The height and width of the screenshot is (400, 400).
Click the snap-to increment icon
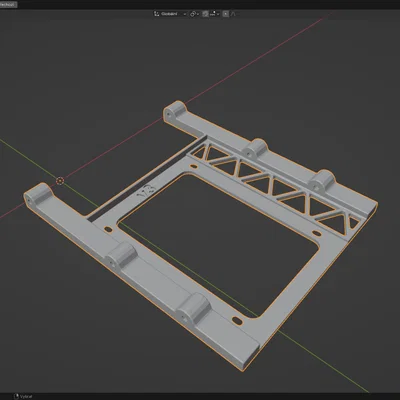coord(213,14)
